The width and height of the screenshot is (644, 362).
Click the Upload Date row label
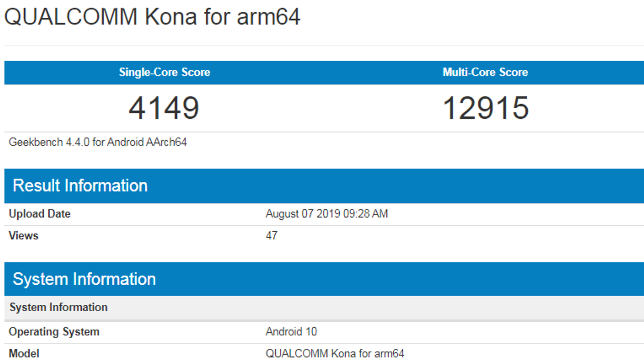[x=39, y=214]
